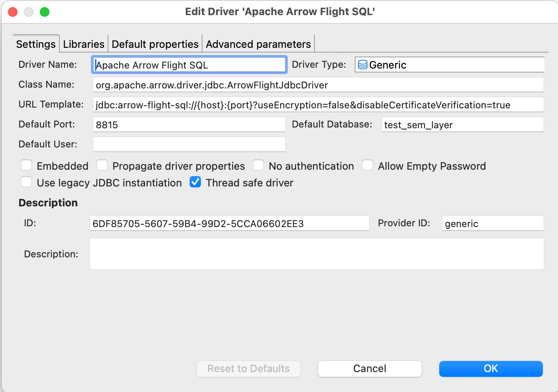The height and width of the screenshot is (392, 558).
Task: Click the Provider ID field
Action: [x=493, y=223]
